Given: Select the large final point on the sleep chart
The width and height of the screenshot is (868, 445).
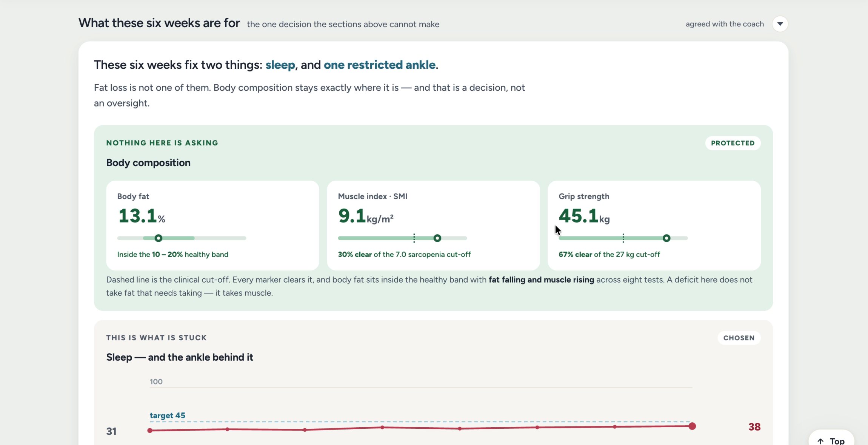Looking at the screenshot, I should 692,426.
